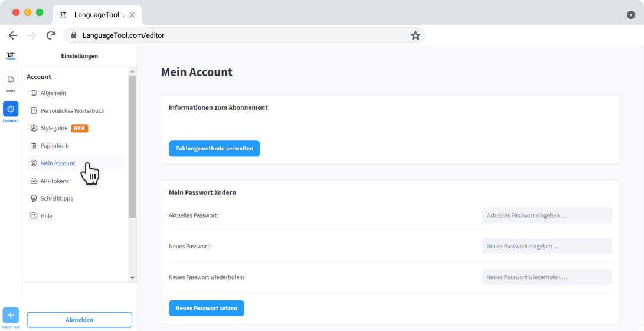644x331 pixels.
Task: Open API-Tokens settings
Action: pos(75,181)
